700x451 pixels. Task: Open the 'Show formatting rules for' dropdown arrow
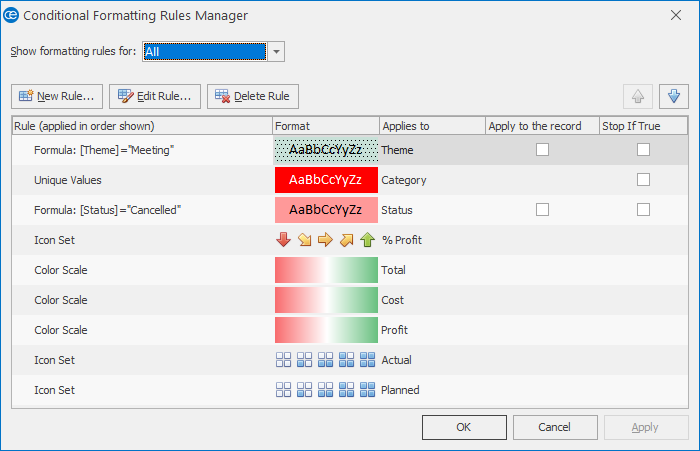point(276,52)
